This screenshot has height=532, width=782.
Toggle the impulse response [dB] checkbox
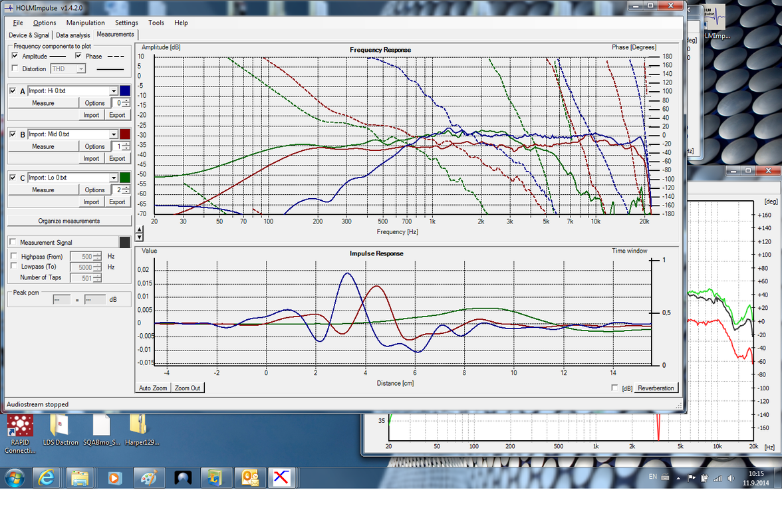[x=614, y=388]
